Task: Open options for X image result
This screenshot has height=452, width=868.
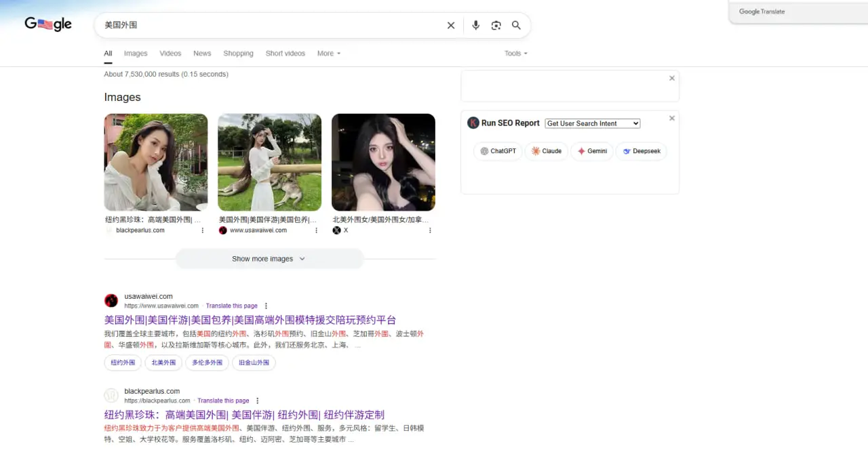Action: click(430, 230)
